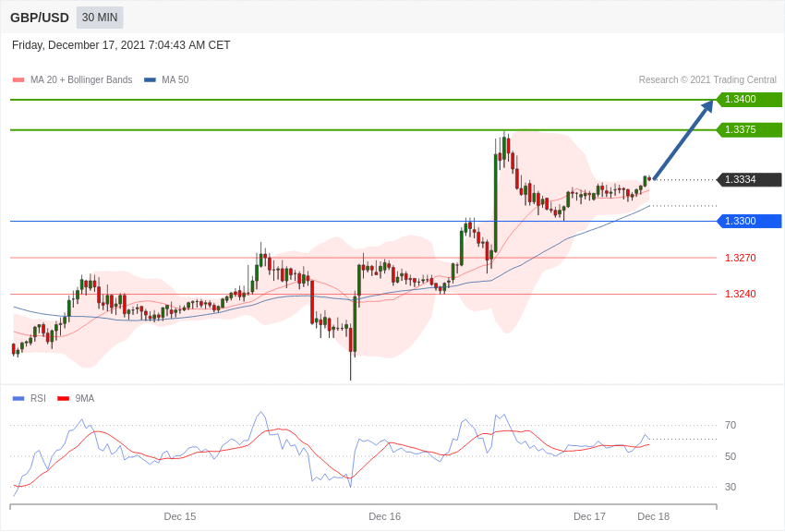Click the 1.3334 current price tag
785x532 pixels.
pos(749,180)
